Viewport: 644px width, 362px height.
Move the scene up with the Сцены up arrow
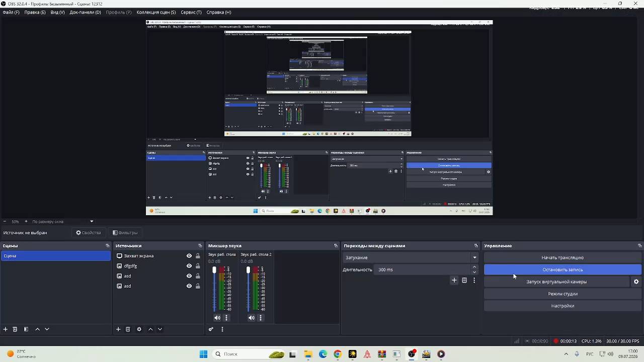[37, 329]
